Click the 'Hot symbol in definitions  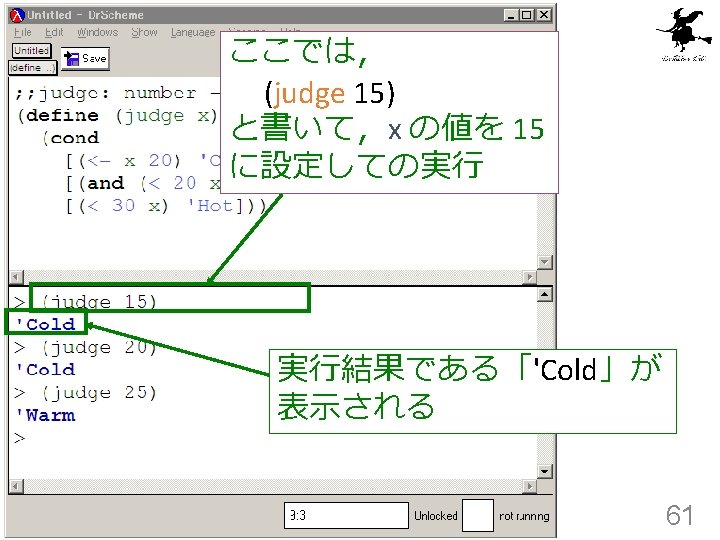coord(211,205)
